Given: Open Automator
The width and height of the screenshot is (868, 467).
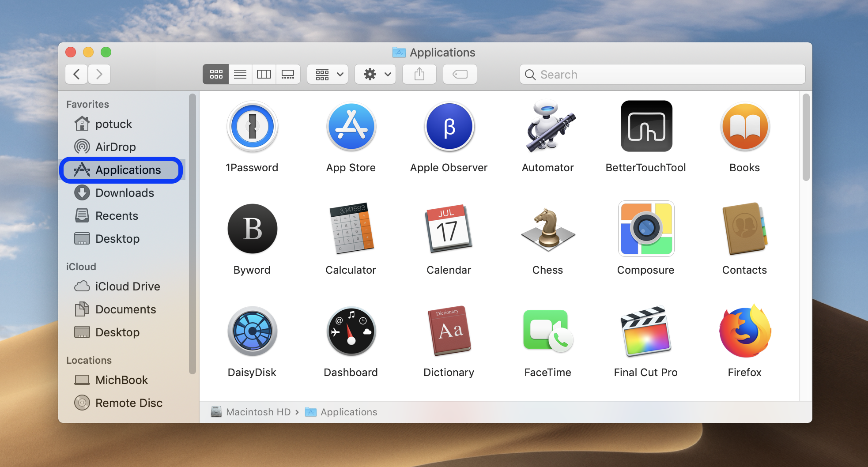Looking at the screenshot, I should tap(547, 126).
